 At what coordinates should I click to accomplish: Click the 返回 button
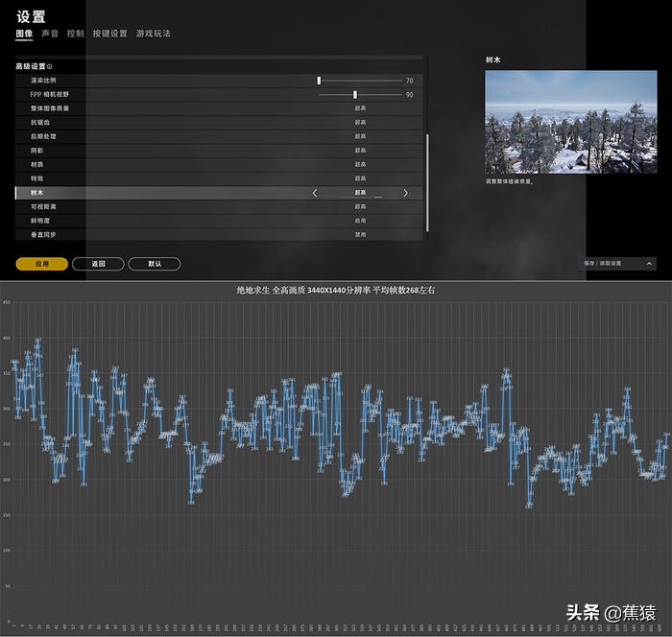[98, 263]
